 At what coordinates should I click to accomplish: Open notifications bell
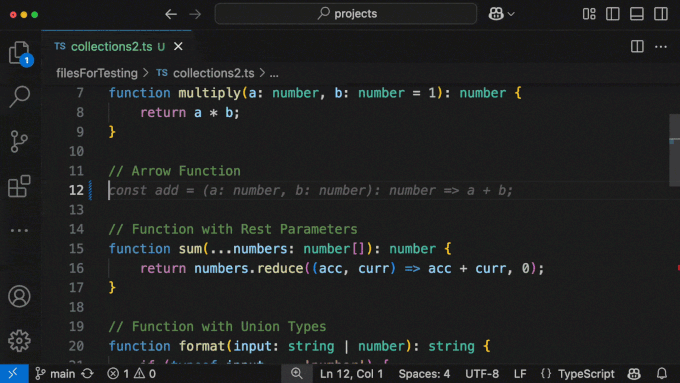(662, 373)
